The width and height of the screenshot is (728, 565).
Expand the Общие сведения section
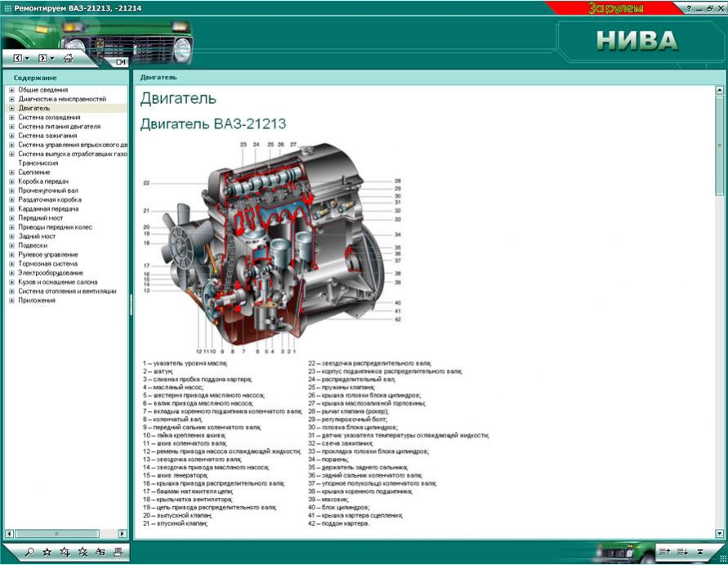click(11, 90)
